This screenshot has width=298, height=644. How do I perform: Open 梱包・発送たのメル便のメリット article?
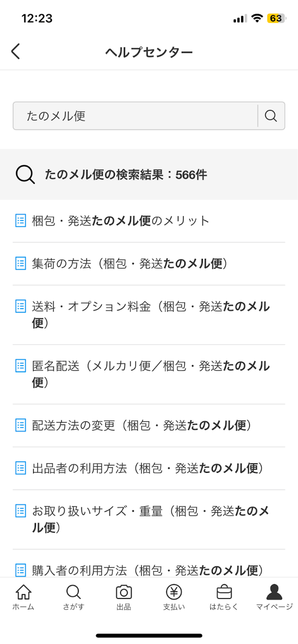[x=121, y=221]
